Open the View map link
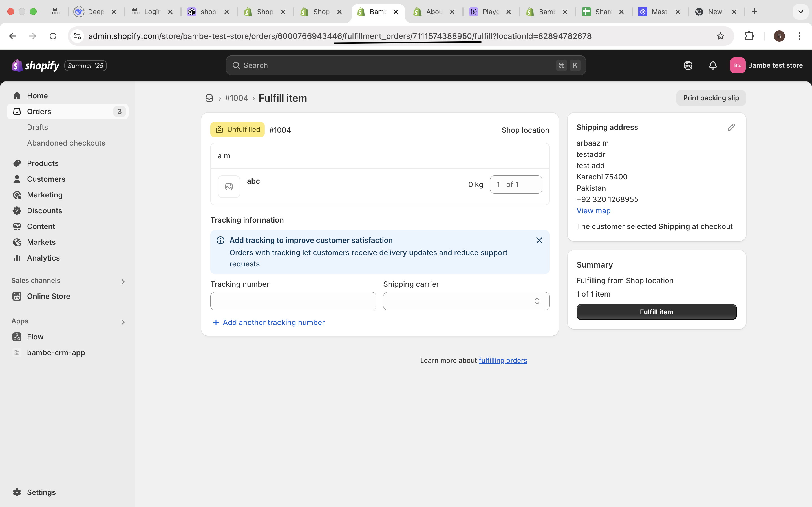 click(593, 211)
